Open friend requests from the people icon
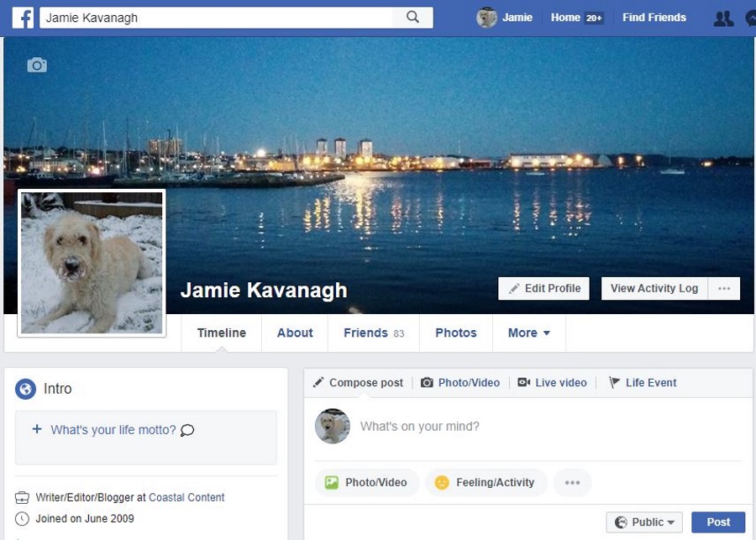The image size is (756, 540). (723, 17)
